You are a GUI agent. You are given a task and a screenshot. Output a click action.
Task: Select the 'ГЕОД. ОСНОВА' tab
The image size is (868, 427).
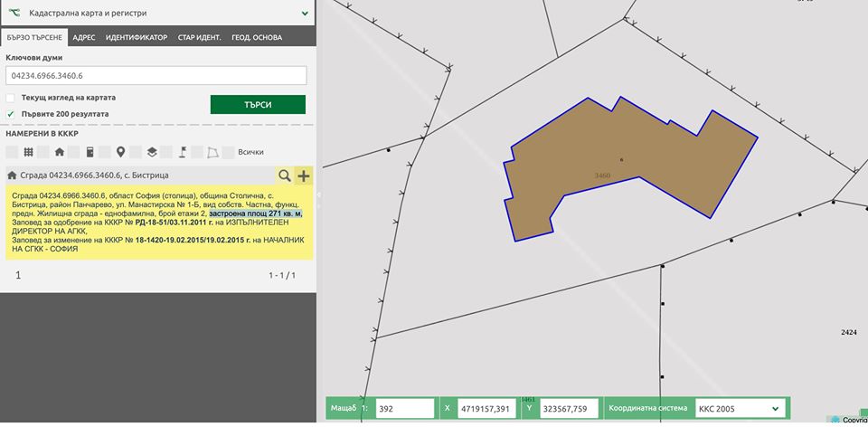pyautogui.click(x=257, y=38)
